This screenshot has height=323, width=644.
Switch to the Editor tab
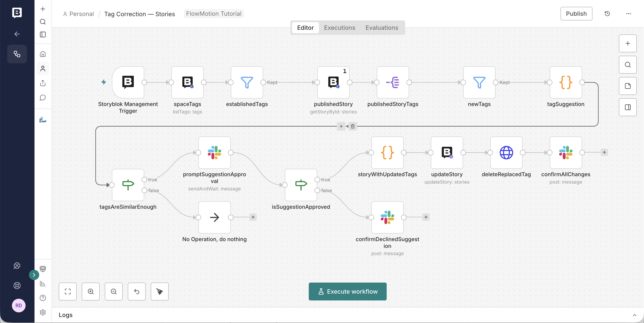pyautogui.click(x=305, y=28)
